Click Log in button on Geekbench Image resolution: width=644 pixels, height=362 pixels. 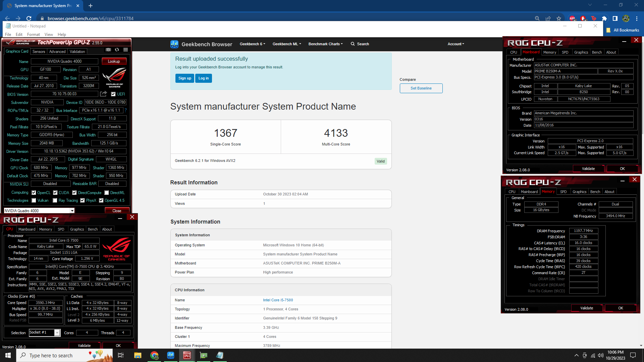203,78
